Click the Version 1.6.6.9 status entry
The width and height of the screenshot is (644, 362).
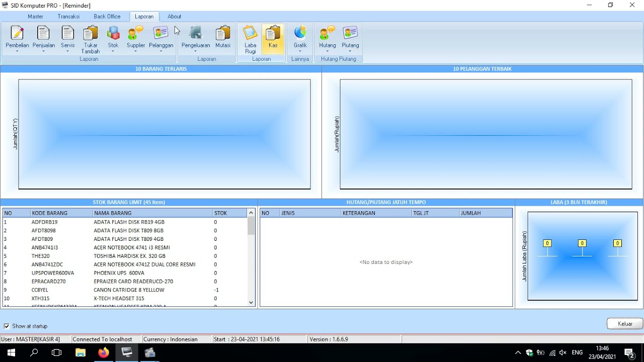click(x=354, y=339)
